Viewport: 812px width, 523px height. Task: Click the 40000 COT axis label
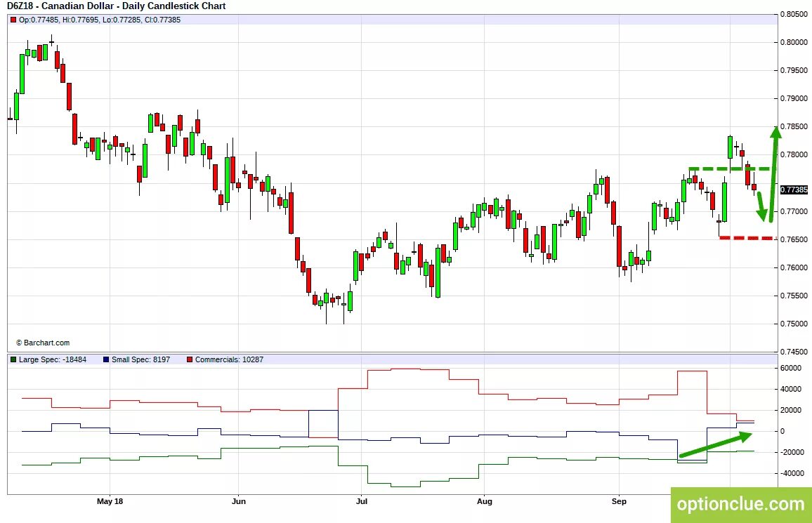[790, 389]
